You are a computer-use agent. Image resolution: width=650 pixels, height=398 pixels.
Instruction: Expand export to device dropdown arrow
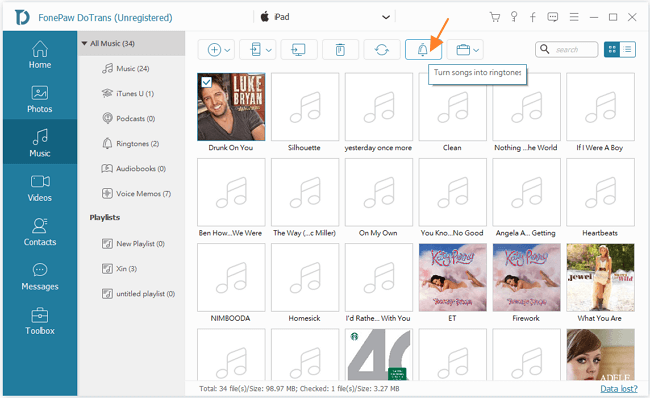point(269,50)
